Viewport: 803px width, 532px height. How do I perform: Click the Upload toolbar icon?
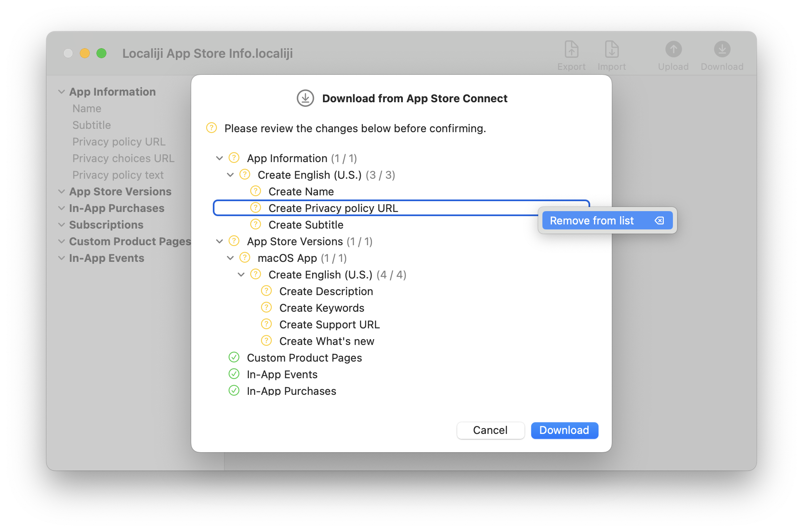pyautogui.click(x=673, y=49)
